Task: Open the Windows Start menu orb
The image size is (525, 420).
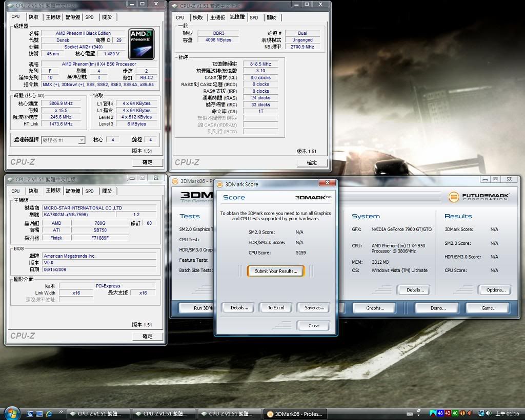Action: 11,413
